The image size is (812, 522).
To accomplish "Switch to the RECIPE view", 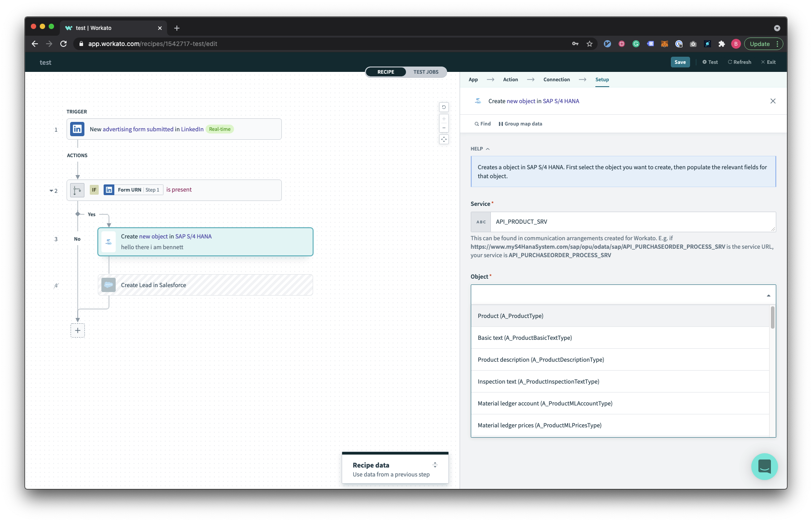I will point(385,71).
